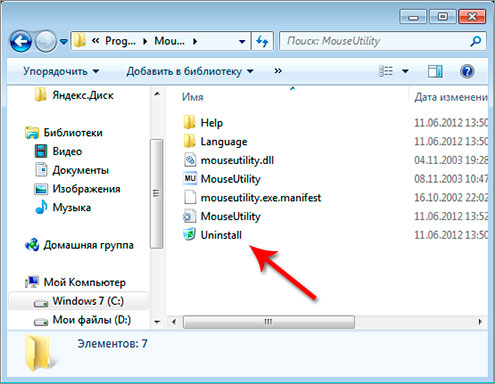This screenshot has height=384, width=495.
Task: Select the mouseutility.exe.manifest file
Action: click(261, 198)
